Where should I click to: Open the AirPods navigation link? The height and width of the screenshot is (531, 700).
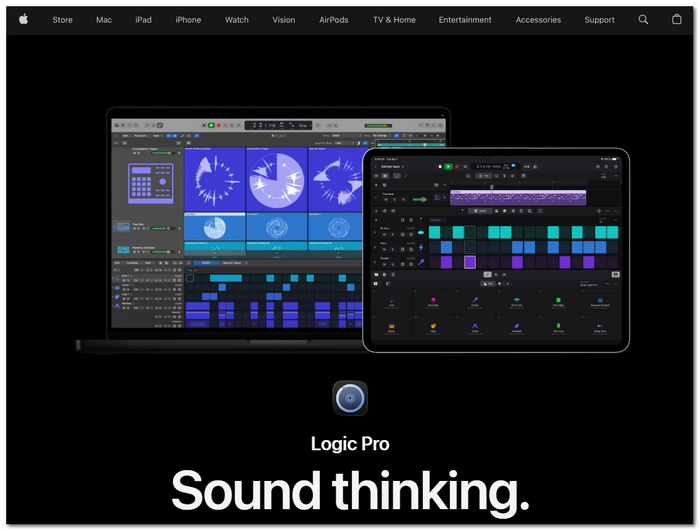pos(333,20)
